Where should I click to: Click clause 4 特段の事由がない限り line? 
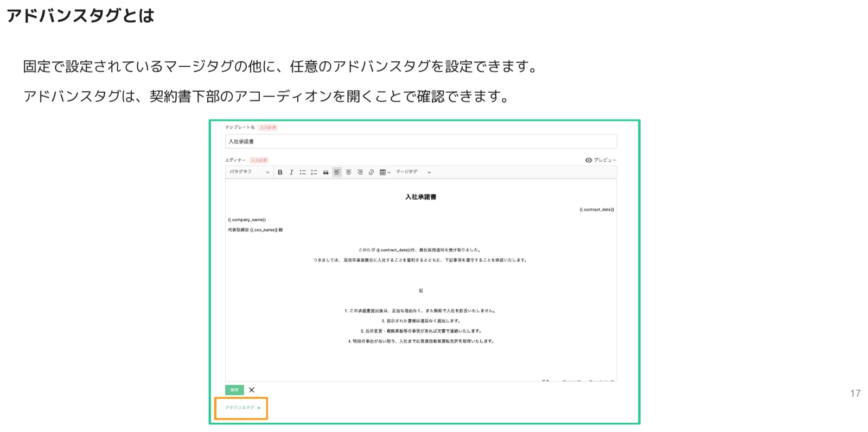[421, 341]
